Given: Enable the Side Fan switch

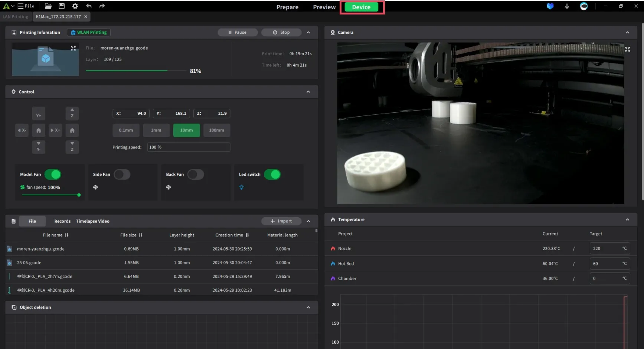Looking at the screenshot, I should point(122,174).
